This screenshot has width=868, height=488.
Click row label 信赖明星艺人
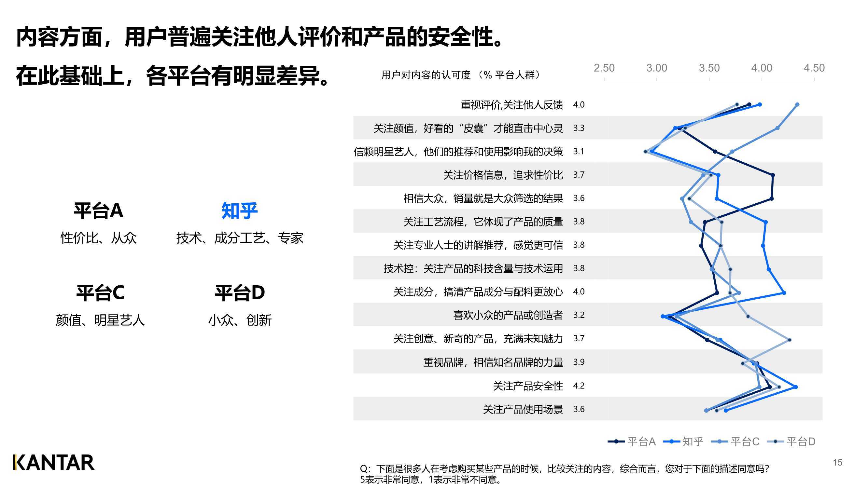(458, 152)
